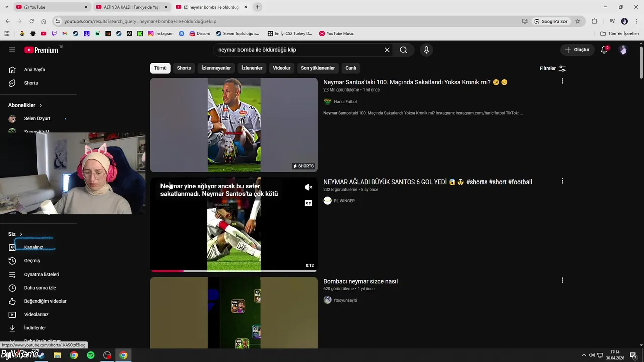
Task: Switch to the first (2) YouTube tab
Action: pyautogui.click(x=51, y=7)
